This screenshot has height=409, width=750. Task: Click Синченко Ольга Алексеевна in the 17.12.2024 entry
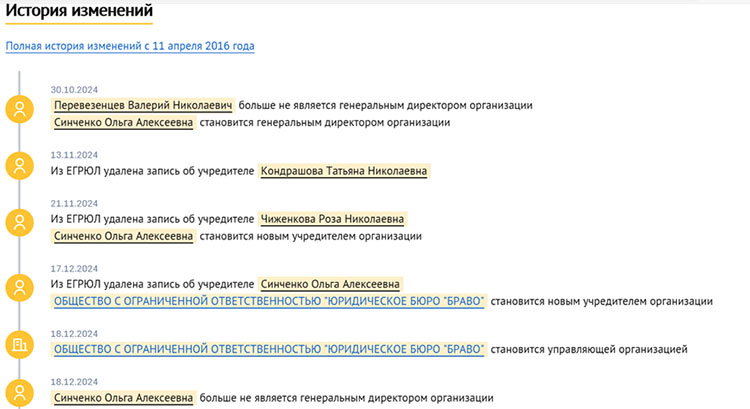(331, 284)
